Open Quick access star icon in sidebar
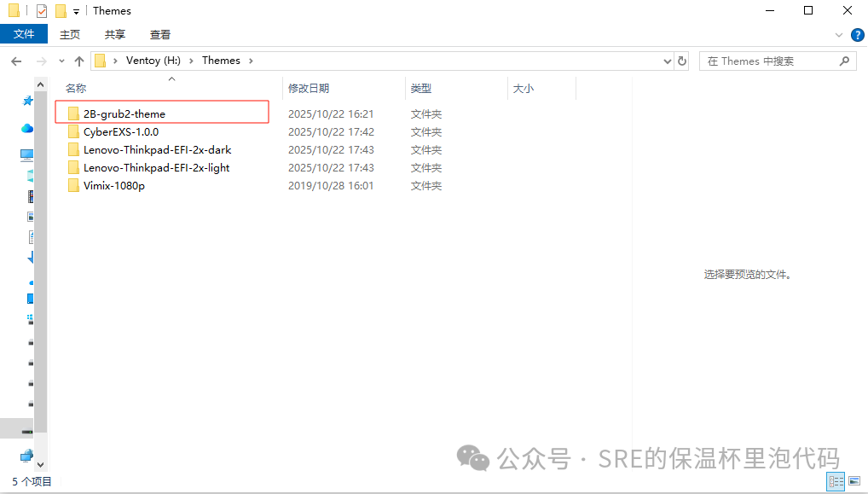 [x=27, y=102]
